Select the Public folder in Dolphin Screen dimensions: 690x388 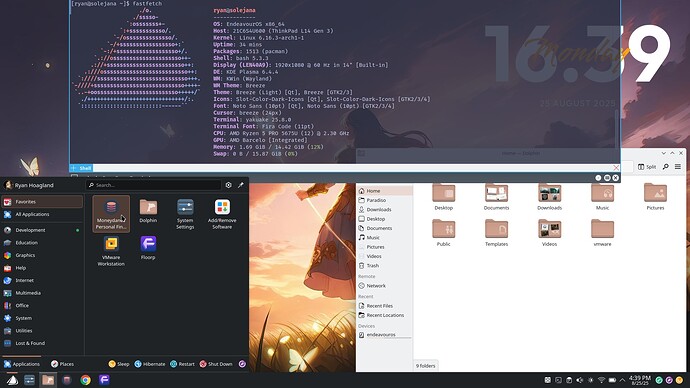(x=444, y=233)
